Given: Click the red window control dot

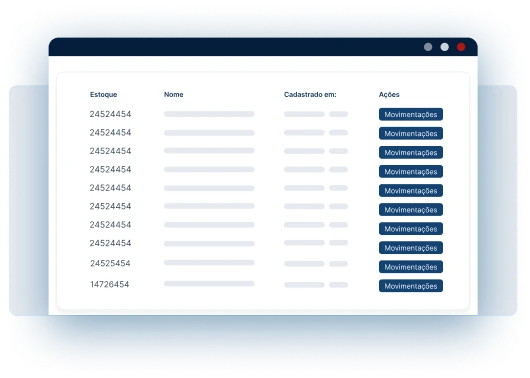Looking at the screenshot, I should [461, 47].
